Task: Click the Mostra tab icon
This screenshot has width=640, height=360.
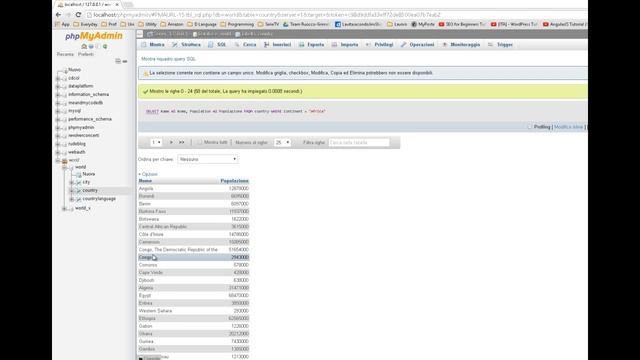Action: [x=144, y=44]
